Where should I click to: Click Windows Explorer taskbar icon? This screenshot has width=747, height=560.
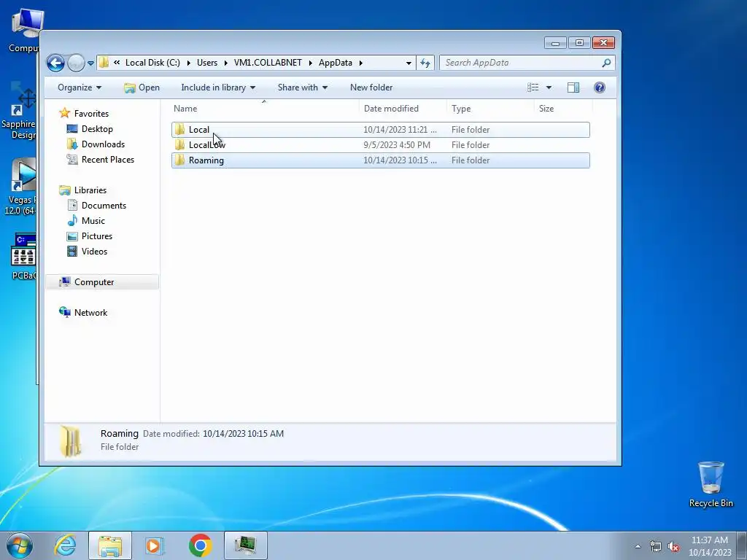tap(110, 545)
